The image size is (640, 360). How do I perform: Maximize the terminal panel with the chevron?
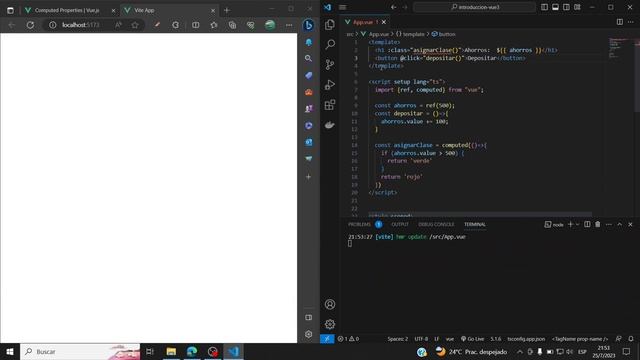[620, 224]
